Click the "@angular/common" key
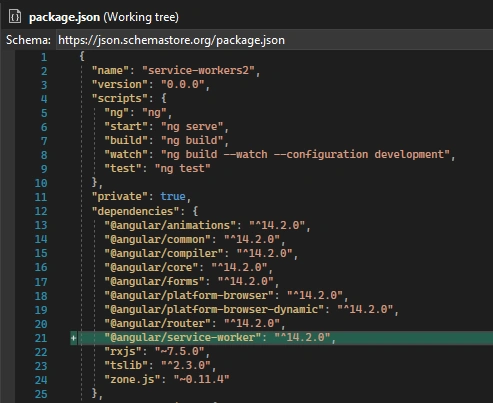 [x=157, y=239]
